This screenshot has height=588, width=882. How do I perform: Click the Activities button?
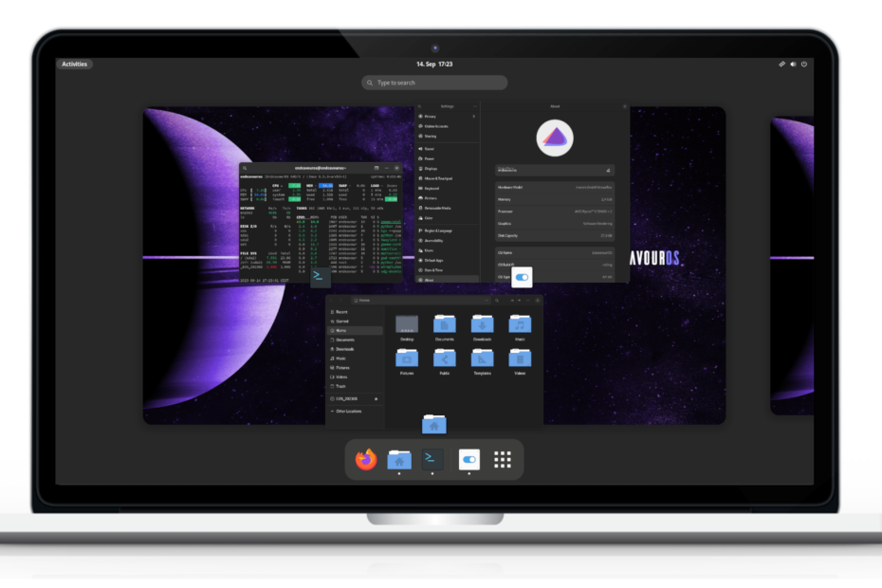[x=74, y=64]
